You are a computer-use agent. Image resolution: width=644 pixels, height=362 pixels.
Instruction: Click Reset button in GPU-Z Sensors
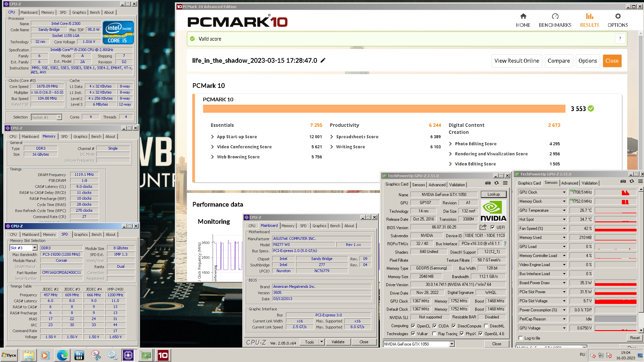click(x=635, y=338)
